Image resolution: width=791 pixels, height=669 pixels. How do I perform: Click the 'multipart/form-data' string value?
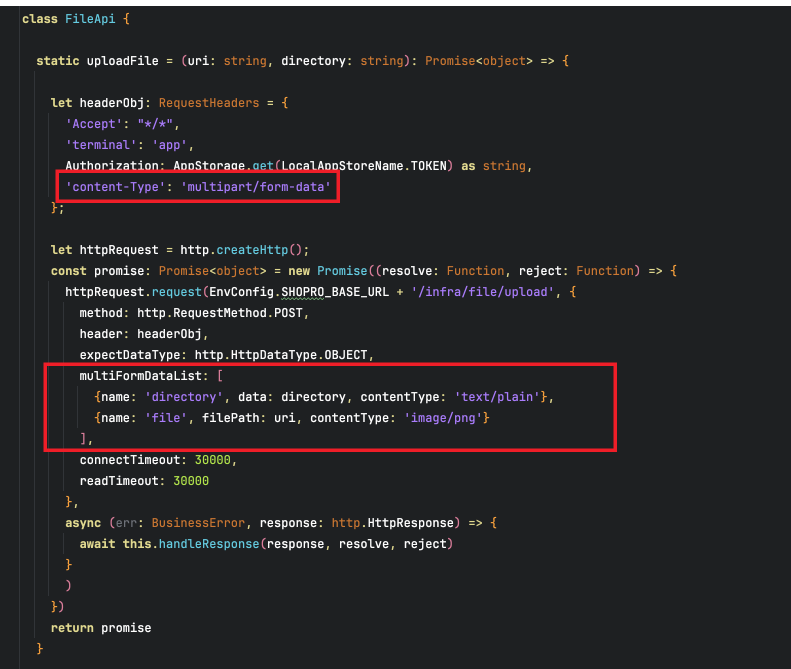256,187
